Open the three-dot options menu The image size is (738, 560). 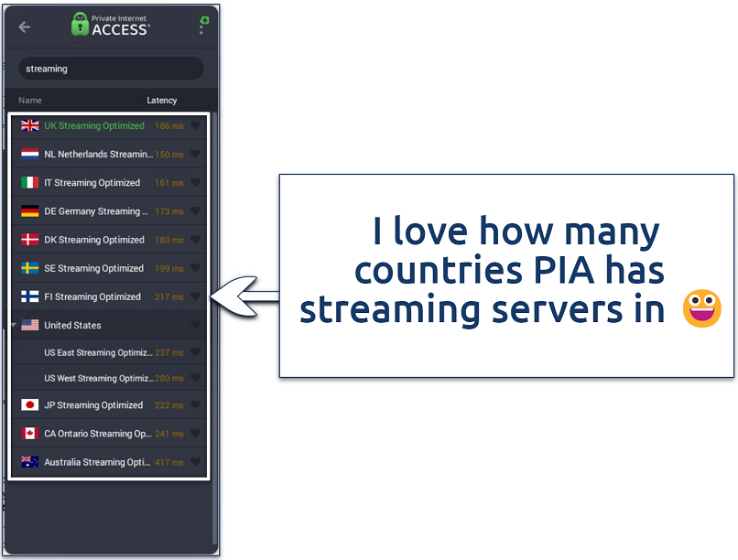point(201,27)
